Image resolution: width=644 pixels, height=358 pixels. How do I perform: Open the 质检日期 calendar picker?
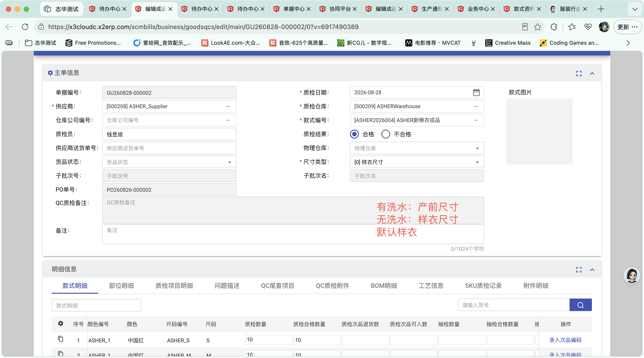point(476,93)
